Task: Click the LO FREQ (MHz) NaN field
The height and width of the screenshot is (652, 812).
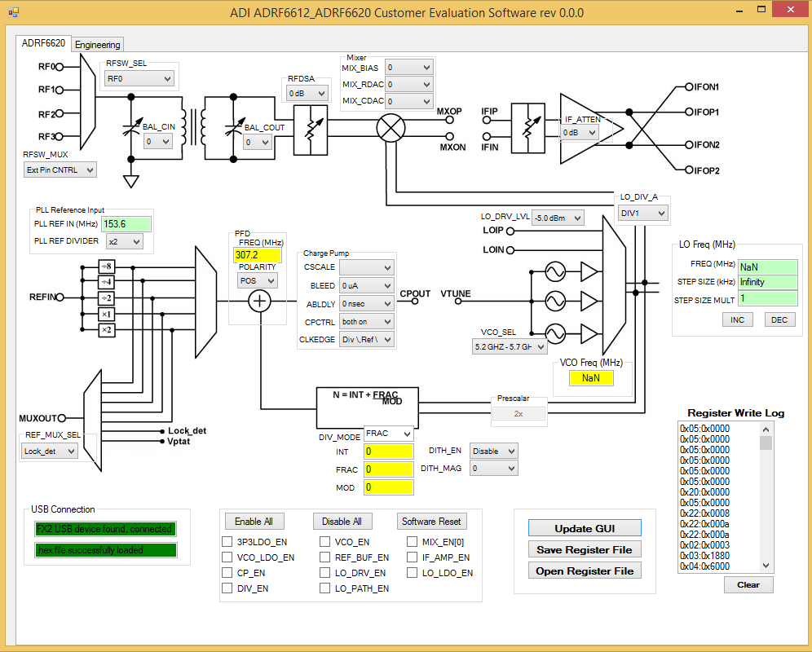Action: 767,267
